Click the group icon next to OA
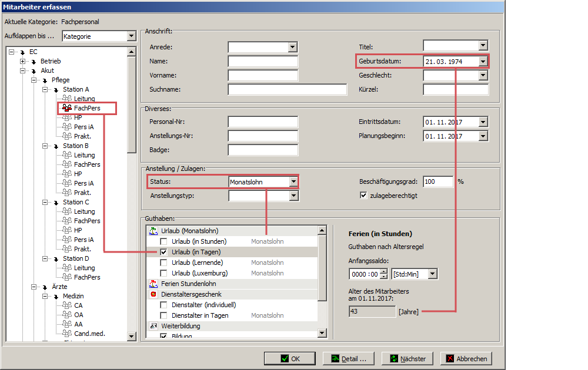 (67, 315)
